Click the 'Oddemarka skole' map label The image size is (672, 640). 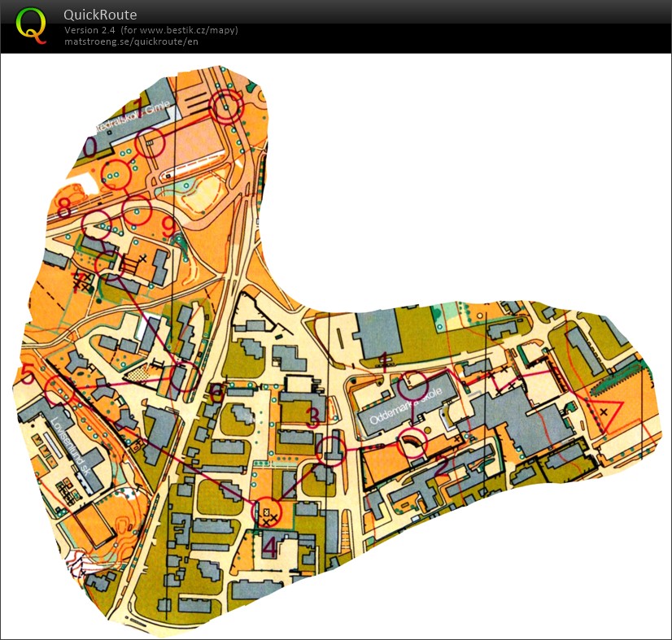click(405, 406)
